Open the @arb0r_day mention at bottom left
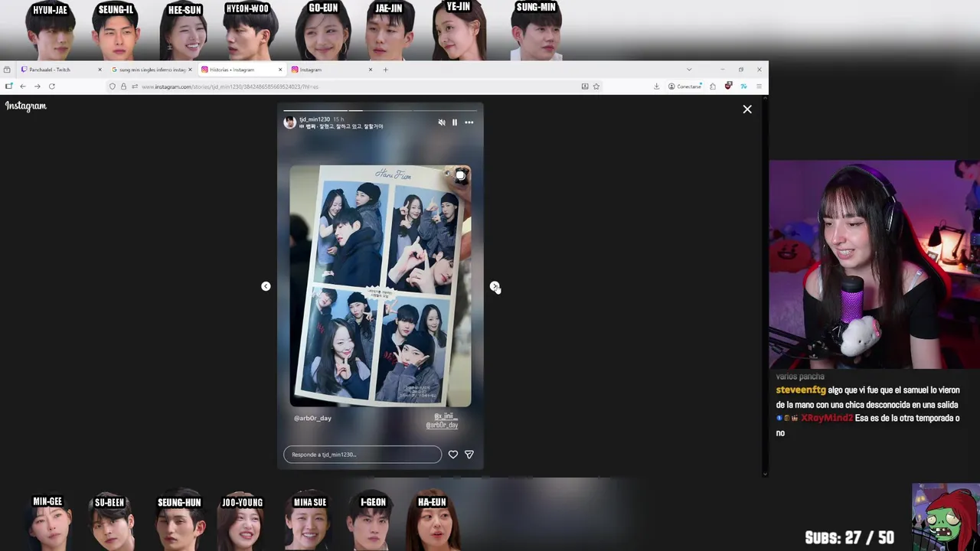 point(312,419)
